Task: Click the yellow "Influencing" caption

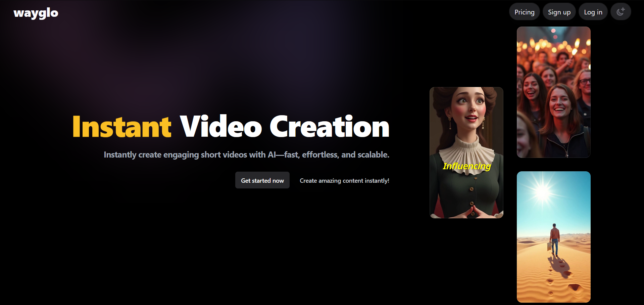Action: click(467, 166)
